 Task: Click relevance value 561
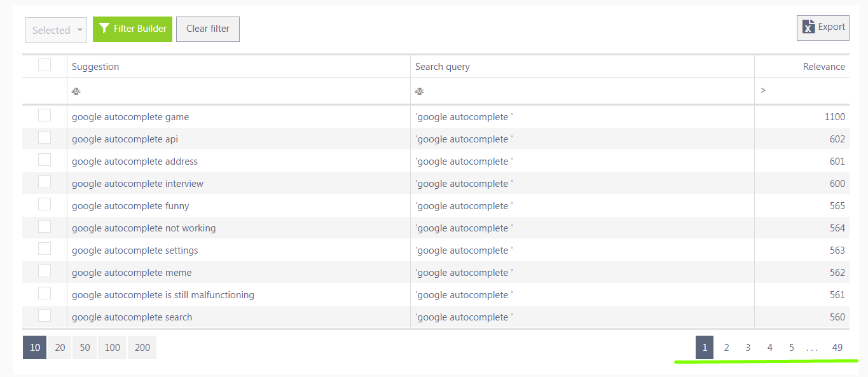click(x=837, y=295)
